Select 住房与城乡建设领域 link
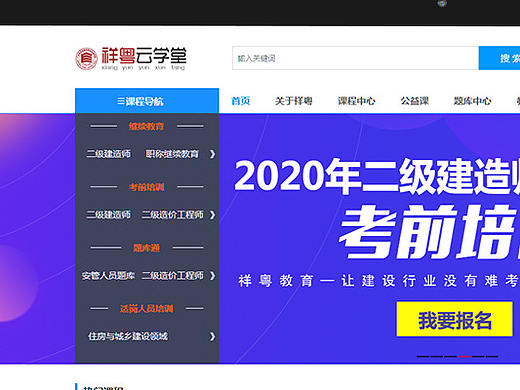This screenshot has height=390, width=520. pos(128,336)
